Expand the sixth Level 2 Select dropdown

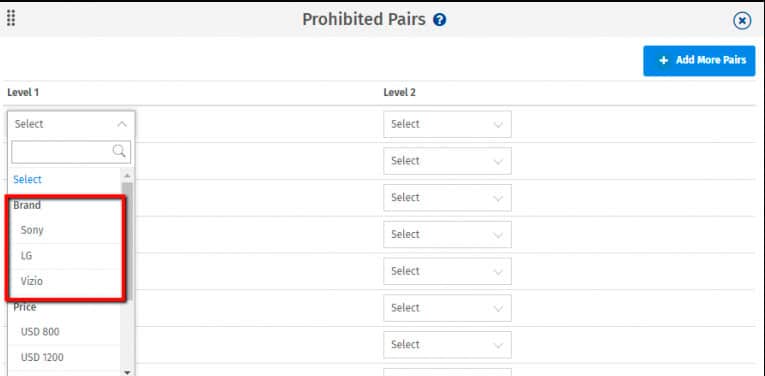(447, 308)
